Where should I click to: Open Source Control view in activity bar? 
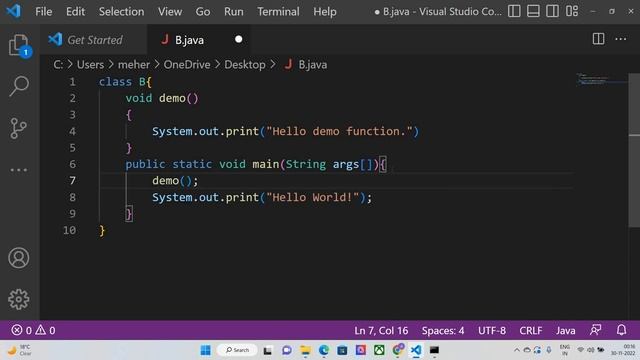pyautogui.click(x=19, y=129)
